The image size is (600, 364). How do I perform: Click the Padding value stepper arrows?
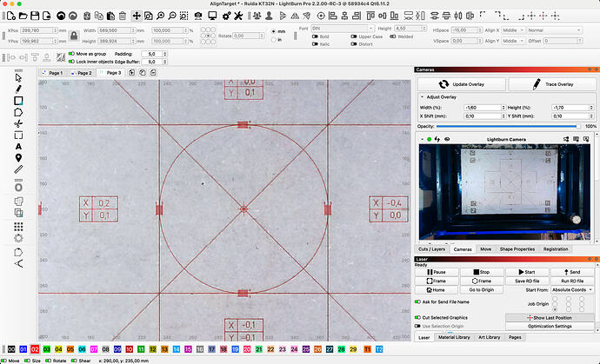(x=165, y=54)
